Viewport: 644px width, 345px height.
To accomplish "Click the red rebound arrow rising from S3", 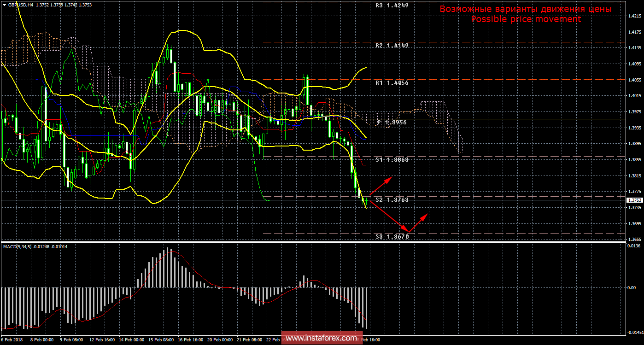I will point(418,222).
